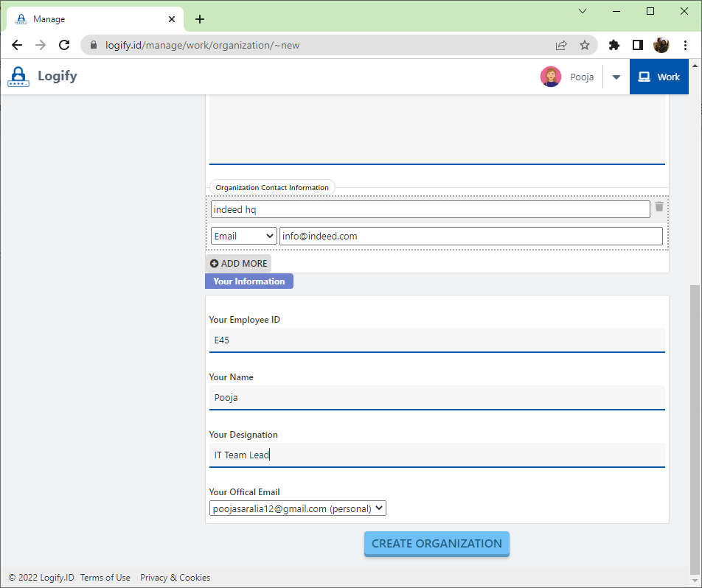This screenshot has height=588, width=702.
Task: Switch to the Work section
Action: [x=658, y=77]
